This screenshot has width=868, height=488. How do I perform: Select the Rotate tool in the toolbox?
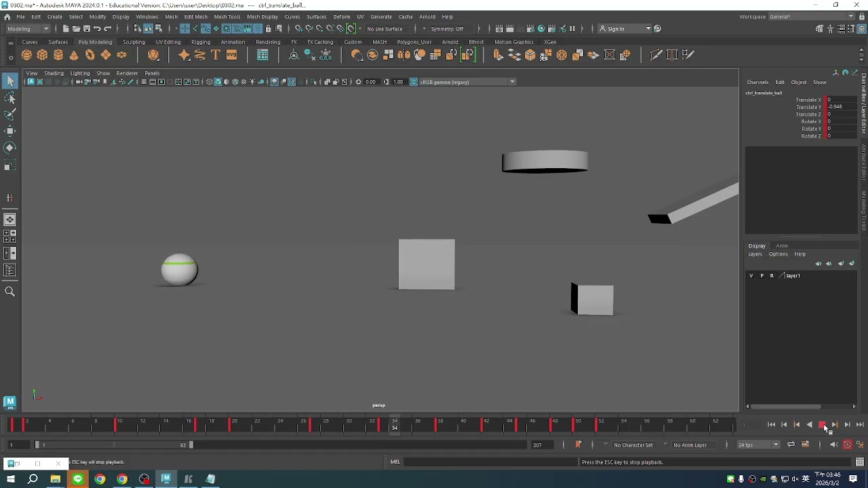pyautogui.click(x=9, y=148)
